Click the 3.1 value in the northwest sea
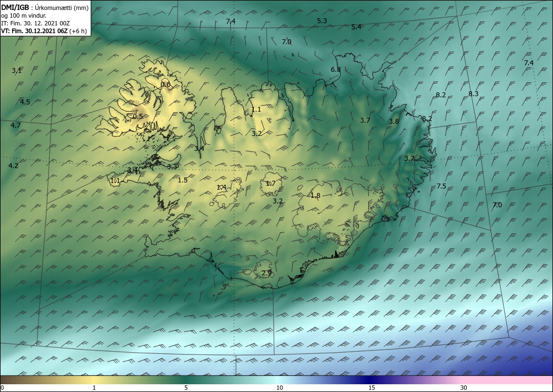Viewport: 553px width, 392px height. pos(17,71)
